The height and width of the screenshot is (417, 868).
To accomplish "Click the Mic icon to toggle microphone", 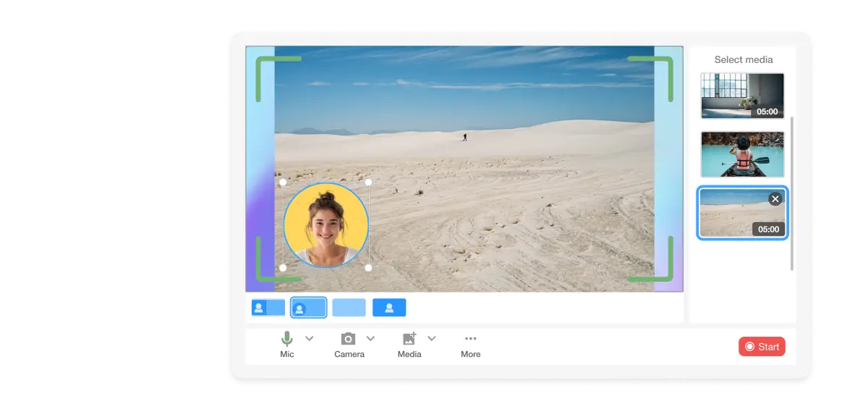I will click(x=286, y=337).
